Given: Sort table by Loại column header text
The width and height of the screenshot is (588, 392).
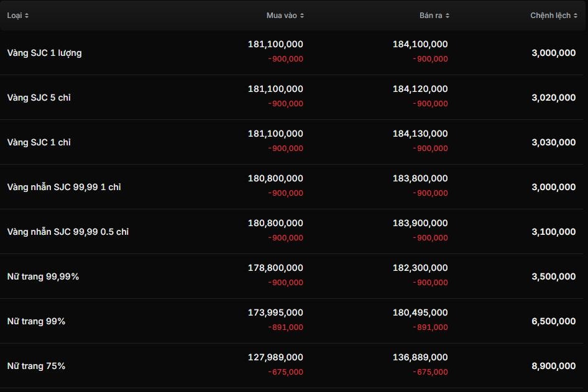Looking at the screenshot, I should point(14,16).
